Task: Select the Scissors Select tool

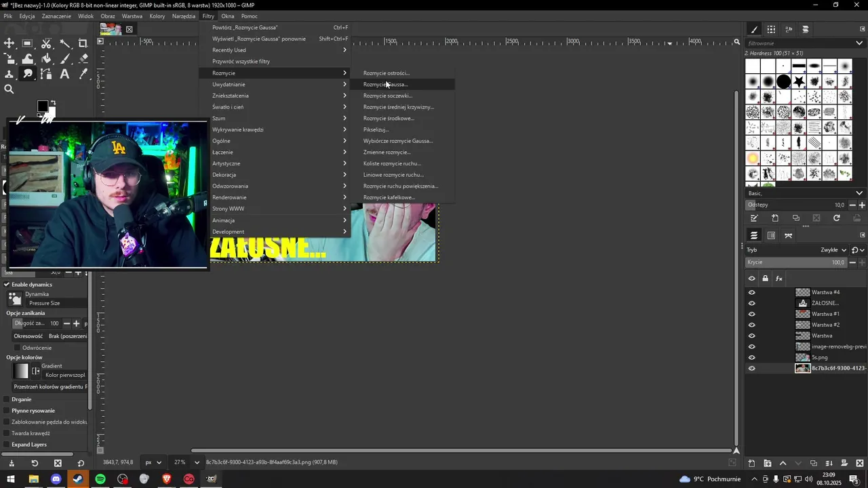Action: point(46,43)
